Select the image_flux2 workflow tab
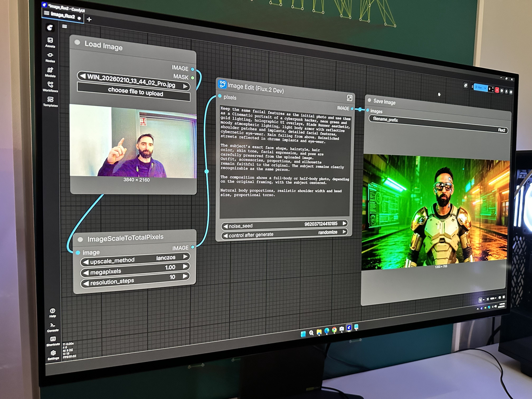This screenshot has height=399, width=532. [63, 16]
